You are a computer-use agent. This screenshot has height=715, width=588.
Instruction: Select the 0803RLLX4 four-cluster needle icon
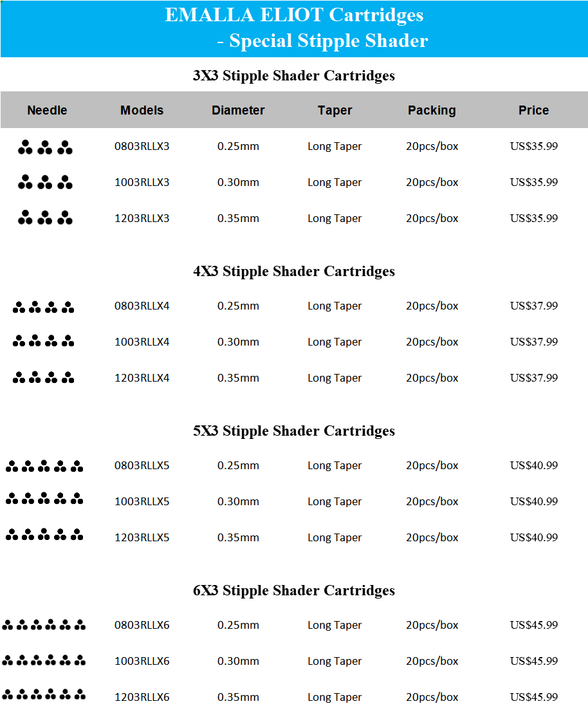43,308
